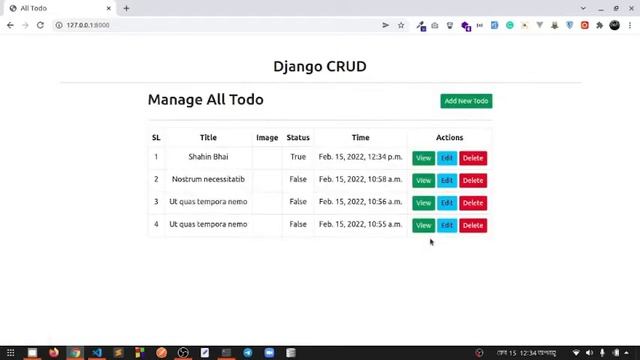Click the Manage All Todo heading
The image size is (640, 360).
tap(206, 100)
